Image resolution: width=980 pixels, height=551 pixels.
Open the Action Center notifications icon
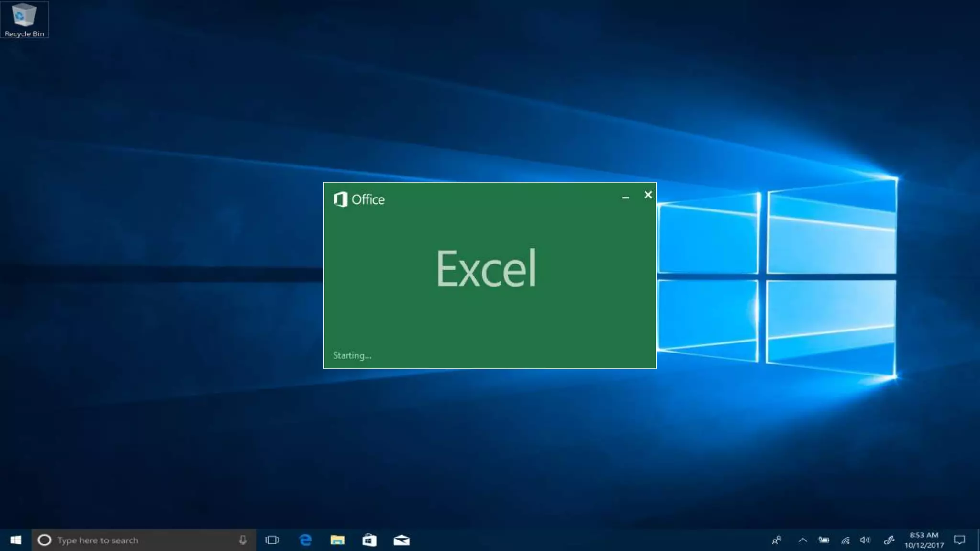point(959,540)
